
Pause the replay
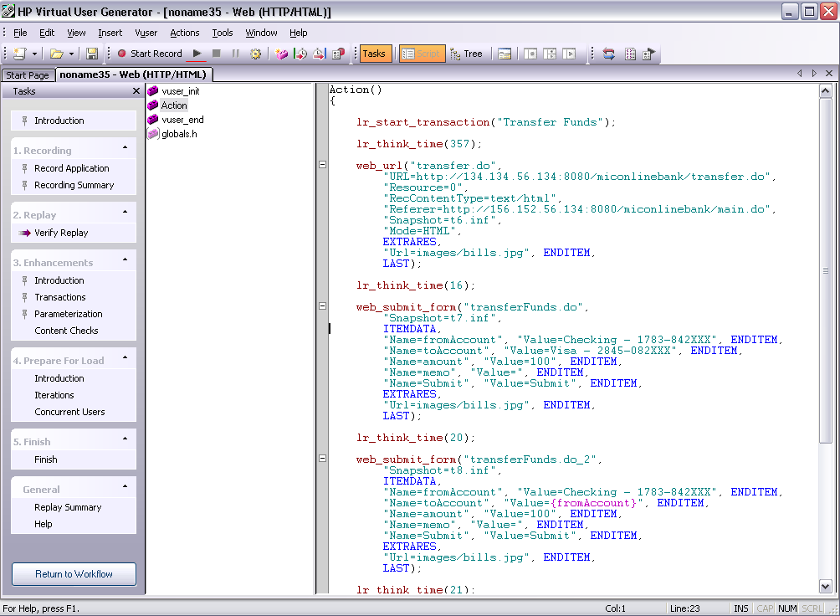(x=234, y=52)
